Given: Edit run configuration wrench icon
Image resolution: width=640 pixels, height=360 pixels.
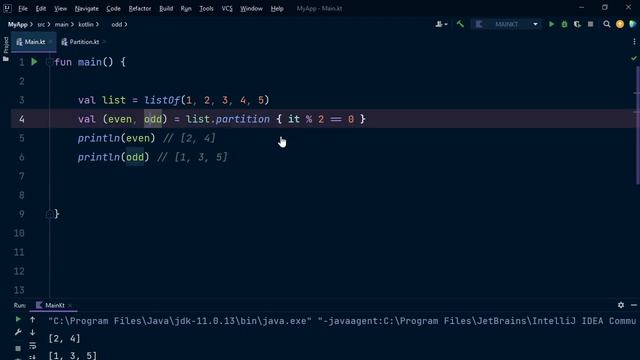Looking at the screenshot, I should pos(18,332).
